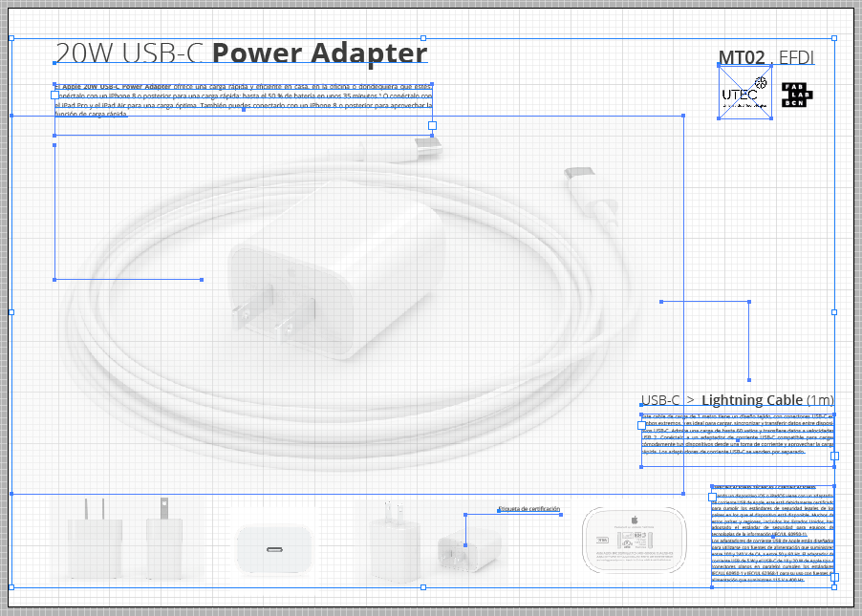Select the USB-C port close-up thumbnail

275,550
